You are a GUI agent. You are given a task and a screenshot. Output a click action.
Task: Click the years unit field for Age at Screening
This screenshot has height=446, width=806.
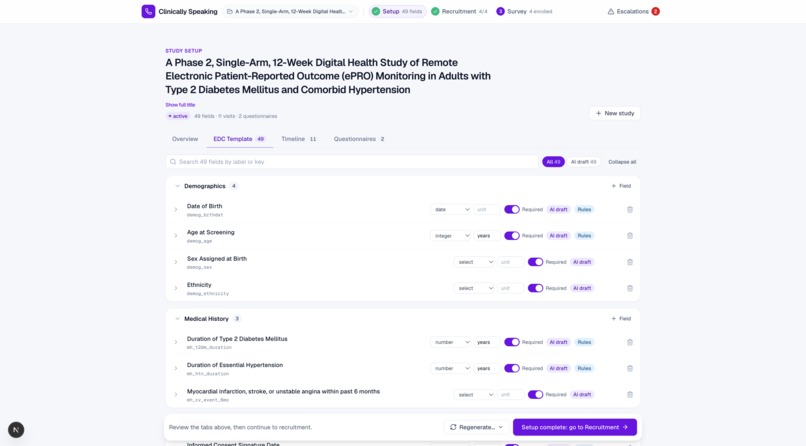click(487, 236)
